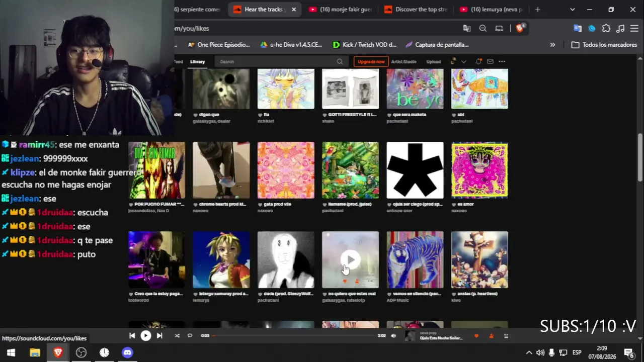
Task: Toggle repeat in the player bar
Action: coord(190,336)
